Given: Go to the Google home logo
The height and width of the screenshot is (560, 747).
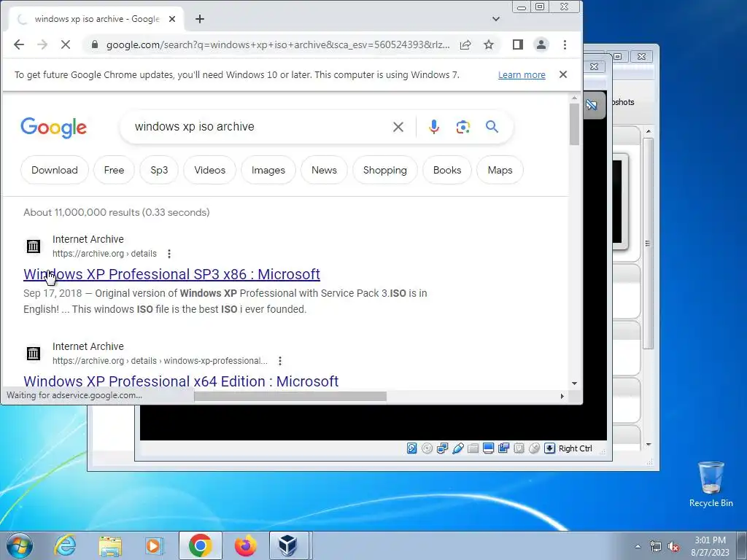Looking at the screenshot, I should [53, 128].
